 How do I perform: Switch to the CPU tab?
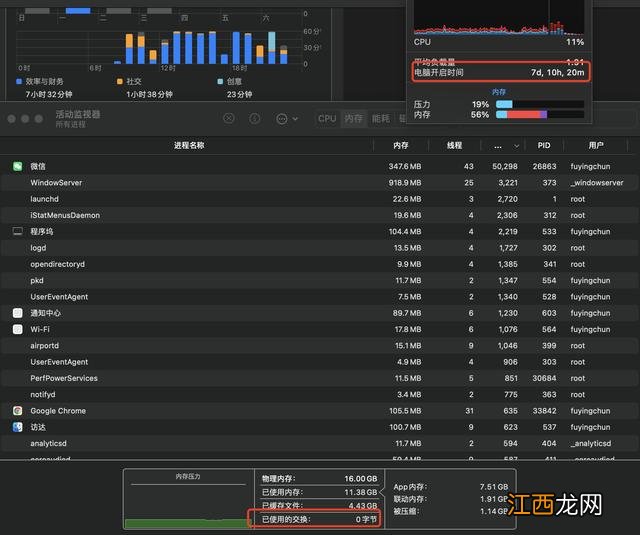(327, 119)
